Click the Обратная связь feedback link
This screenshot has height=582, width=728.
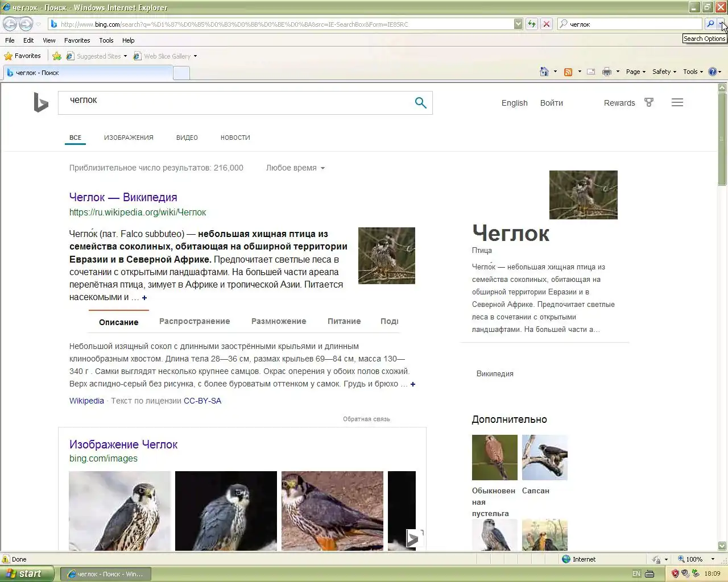(x=366, y=419)
